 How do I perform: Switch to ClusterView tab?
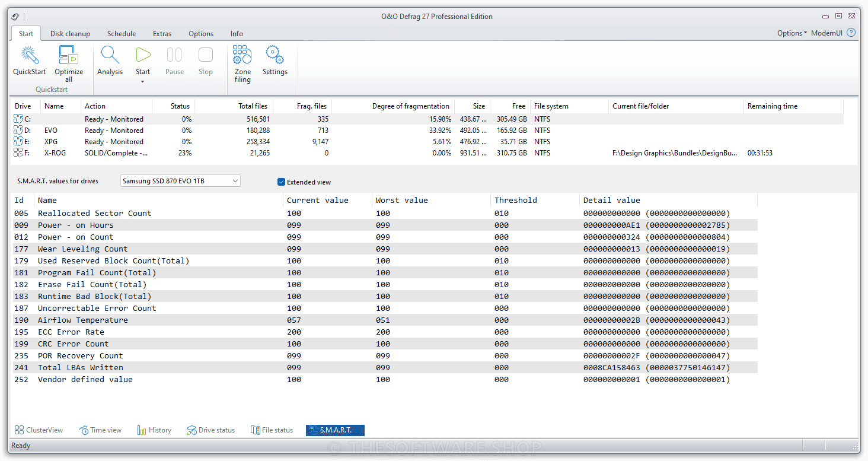pyautogui.click(x=39, y=430)
